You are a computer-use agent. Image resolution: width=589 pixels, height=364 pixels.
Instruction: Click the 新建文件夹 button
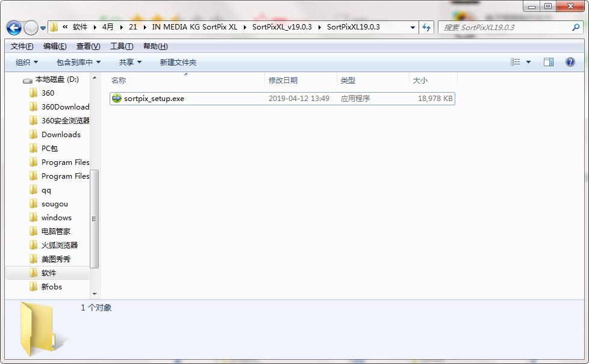click(178, 63)
